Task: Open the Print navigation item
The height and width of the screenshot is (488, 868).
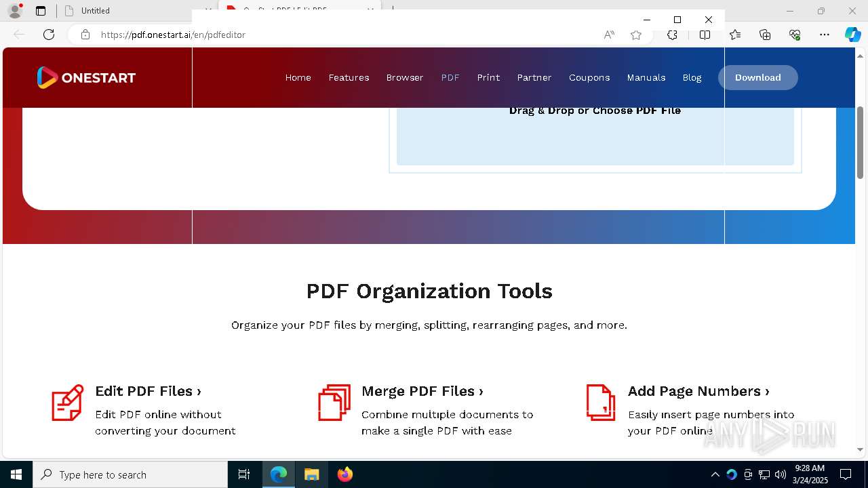Action: click(488, 77)
